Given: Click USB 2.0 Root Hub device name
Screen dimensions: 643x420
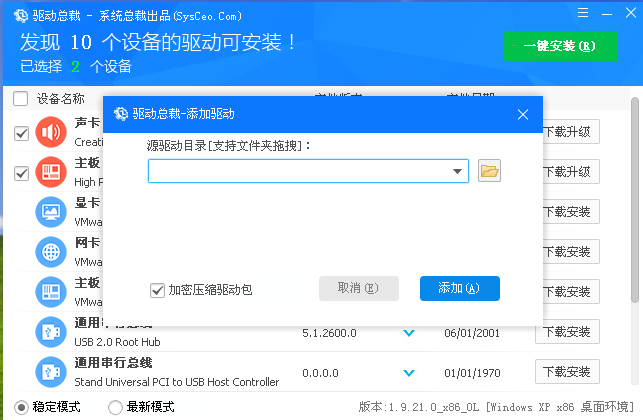Looking at the screenshot, I should (x=117, y=342).
